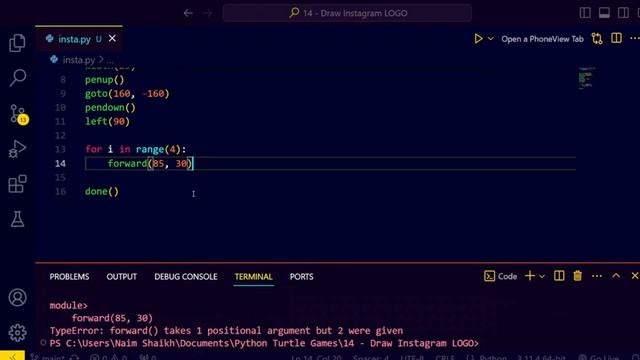640x360 pixels.
Task: Click the pendown() code line
Action: pyautogui.click(x=110, y=108)
